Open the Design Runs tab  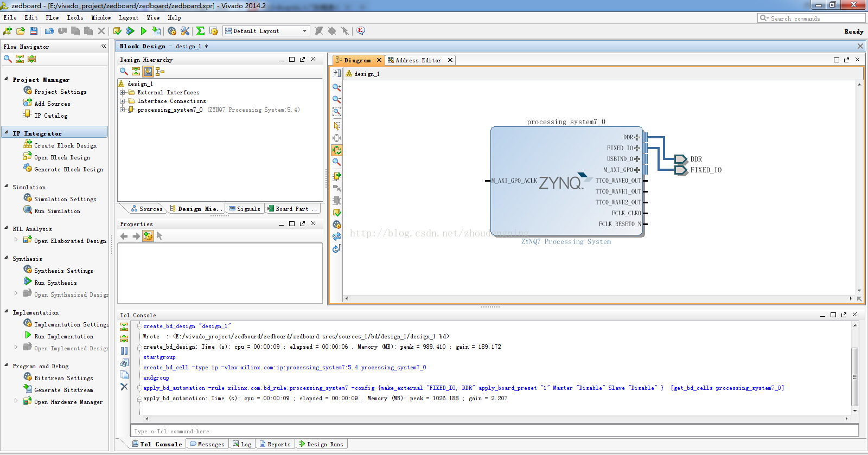click(x=321, y=444)
